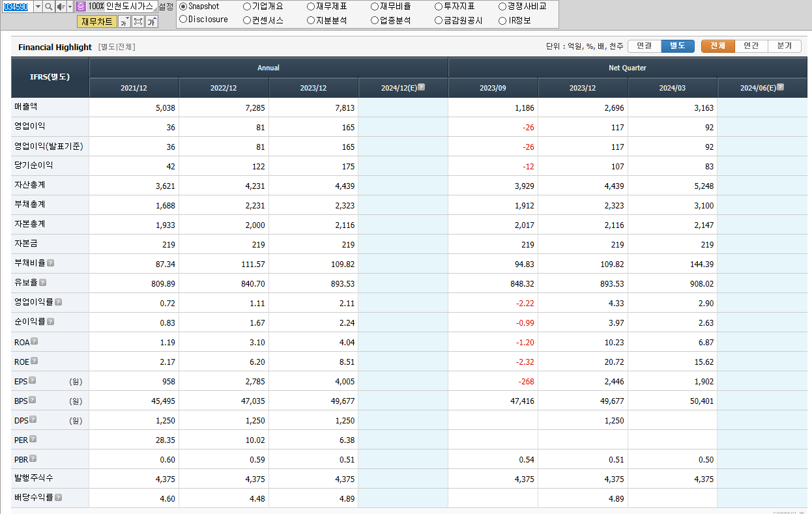Viewport: 812px width, 514px height.
Task: Click the purple 증 margin badge
Action: point(80,7)
